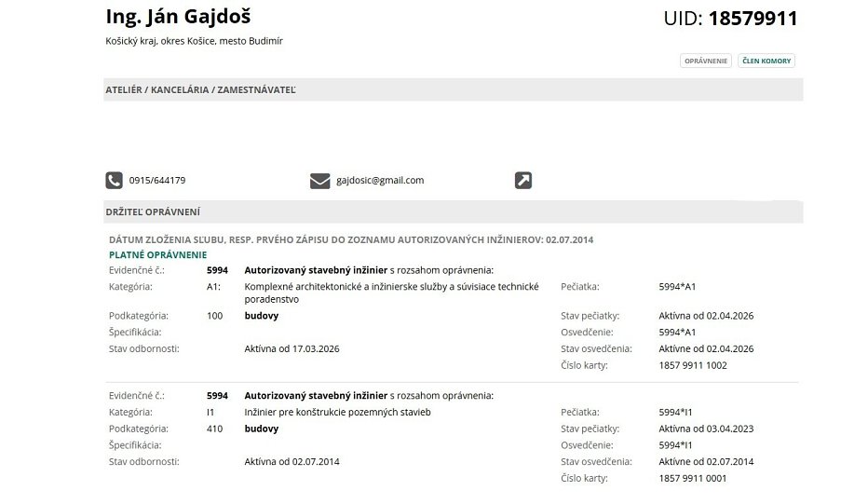Click the name heading Ing. Ján Gajdoš
The width and height of the screenshot is (868, 504).
tap(179, 18)
